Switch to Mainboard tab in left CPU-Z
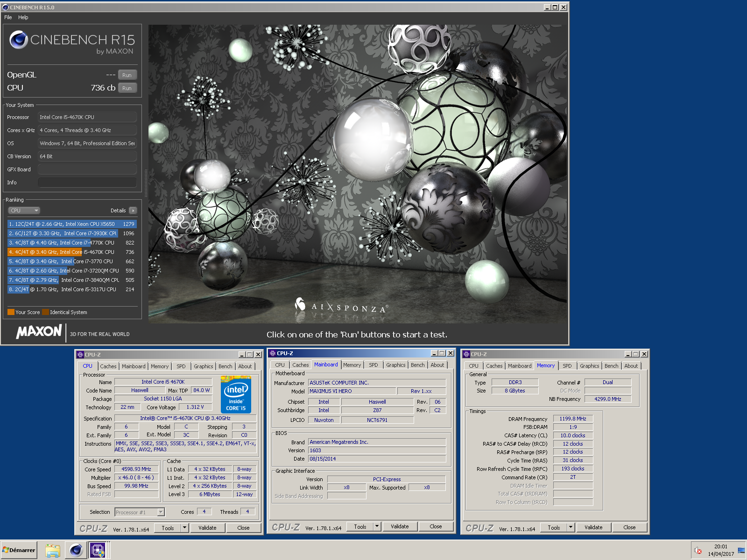 pos(134,366)
